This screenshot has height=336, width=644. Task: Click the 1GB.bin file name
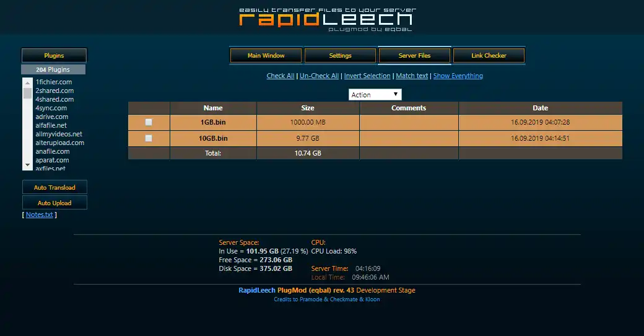pos(213,122)
